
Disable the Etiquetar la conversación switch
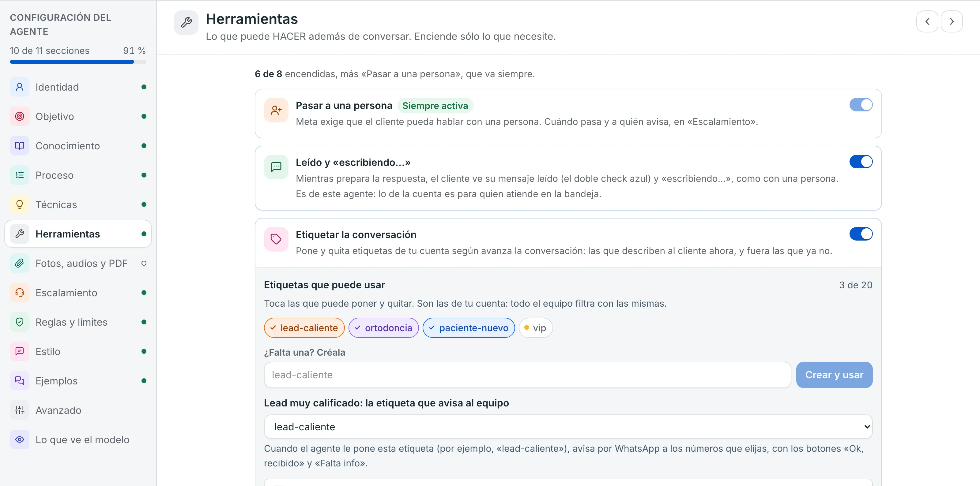coord(861,234)
